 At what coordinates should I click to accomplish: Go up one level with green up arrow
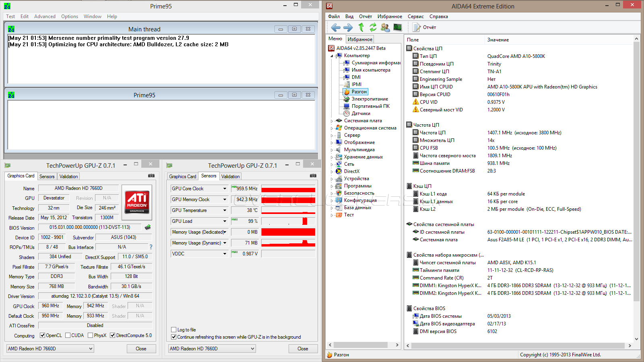coord(361,27)
